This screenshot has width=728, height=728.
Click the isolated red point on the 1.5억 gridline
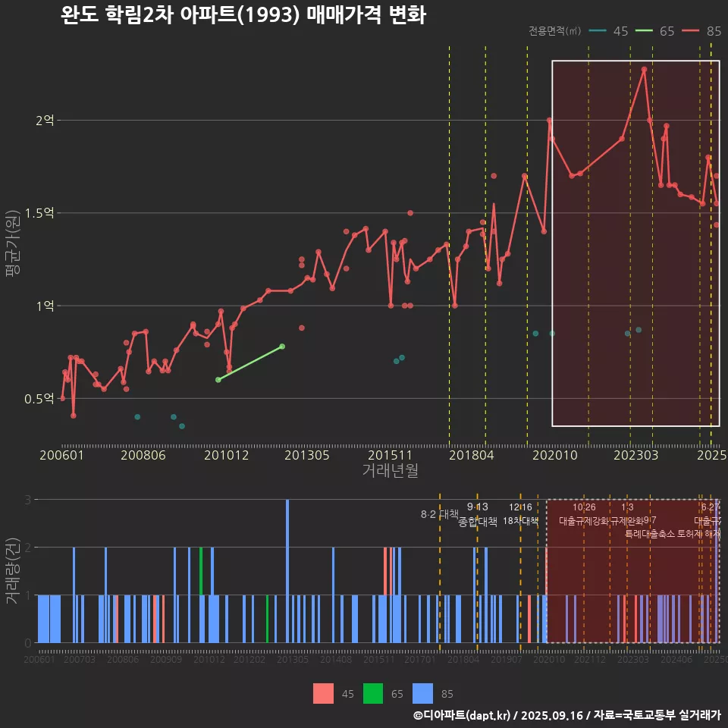[x=410, y=213]
